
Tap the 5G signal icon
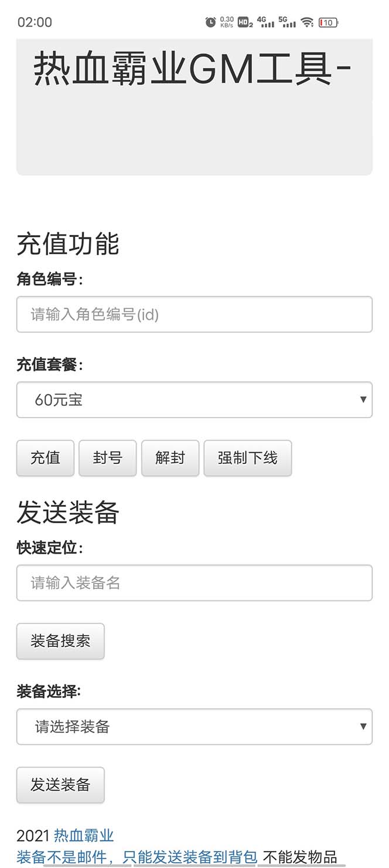(286, 21)
